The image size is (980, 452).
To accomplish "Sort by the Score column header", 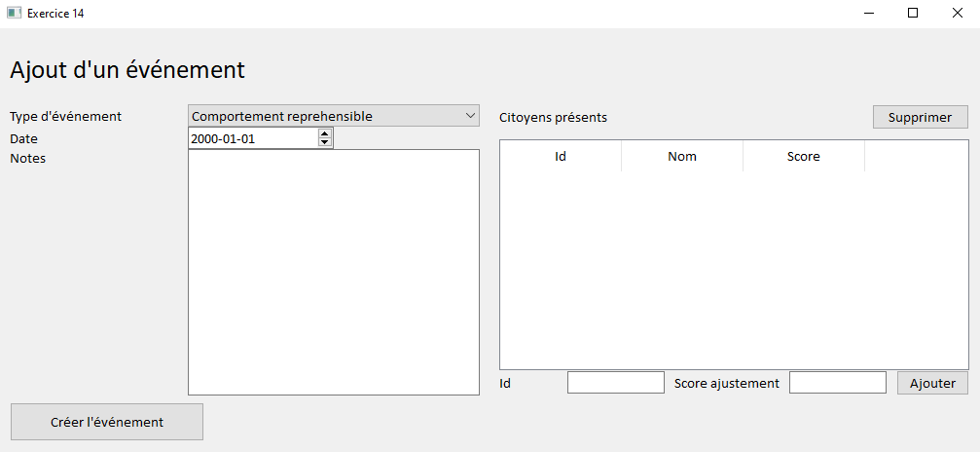I will click(x=804, y=156).
